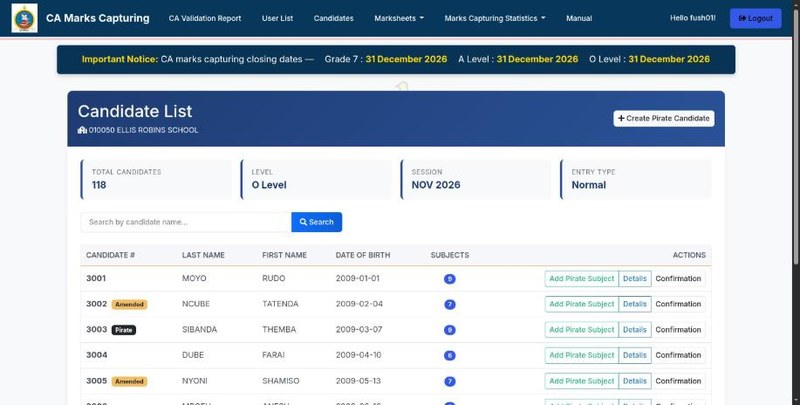The image size is (800, 405).
Task: View Details for MOYO RUDO
Action: 635,279
